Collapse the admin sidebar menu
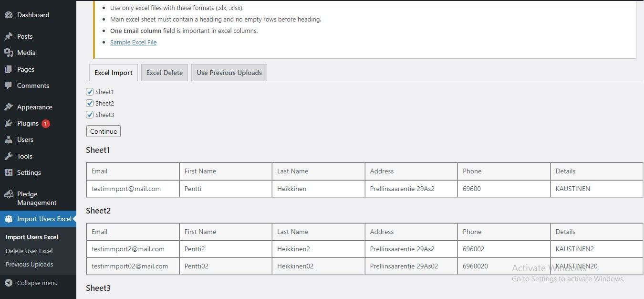This screenshot has width=644, height=299. coord(31,283)
